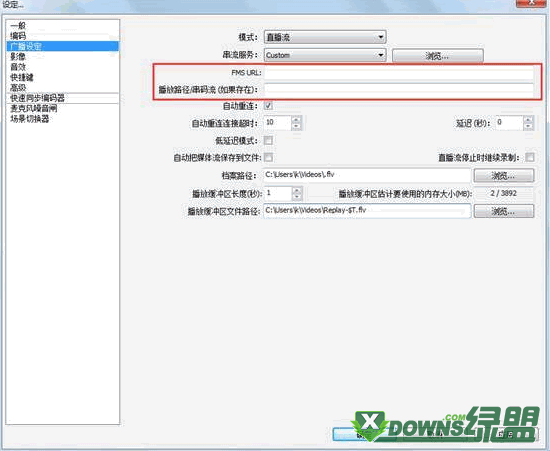The width and height of the screenshot is (550, 451).
Task: Click 浏览 button next to 播放缓冲区文件路径
Action: coord(504,211)
